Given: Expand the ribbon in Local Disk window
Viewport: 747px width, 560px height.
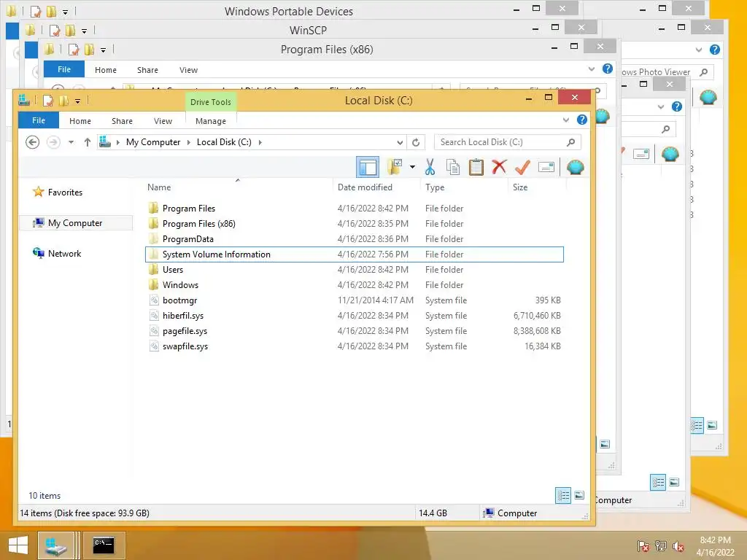Looking at the screenshot, I should coord(566,120).
